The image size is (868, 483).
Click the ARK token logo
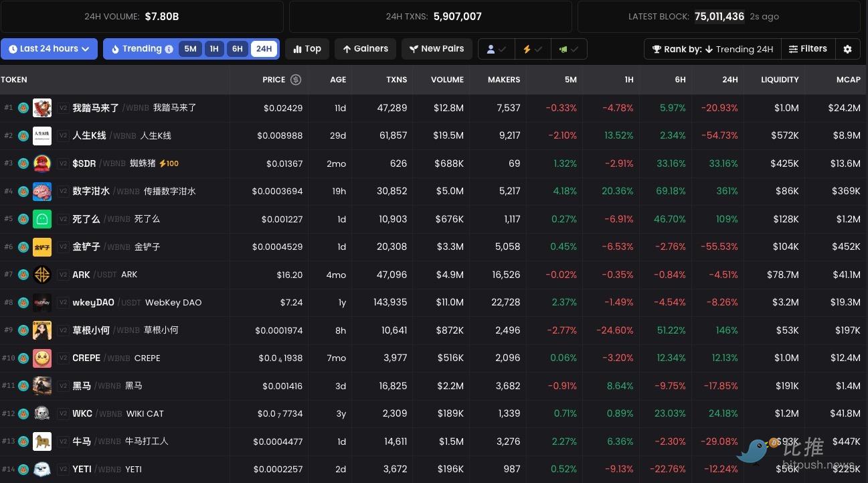pos(42,275)
